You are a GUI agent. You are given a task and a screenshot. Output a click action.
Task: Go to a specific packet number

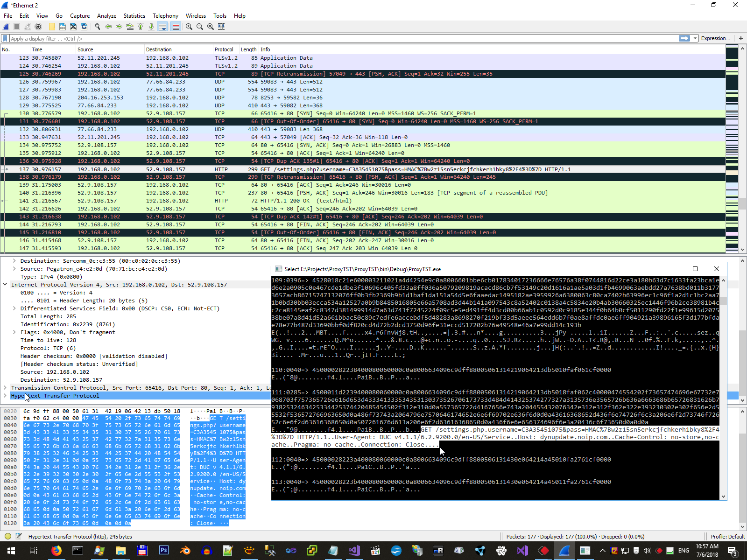tap(130, 27)
